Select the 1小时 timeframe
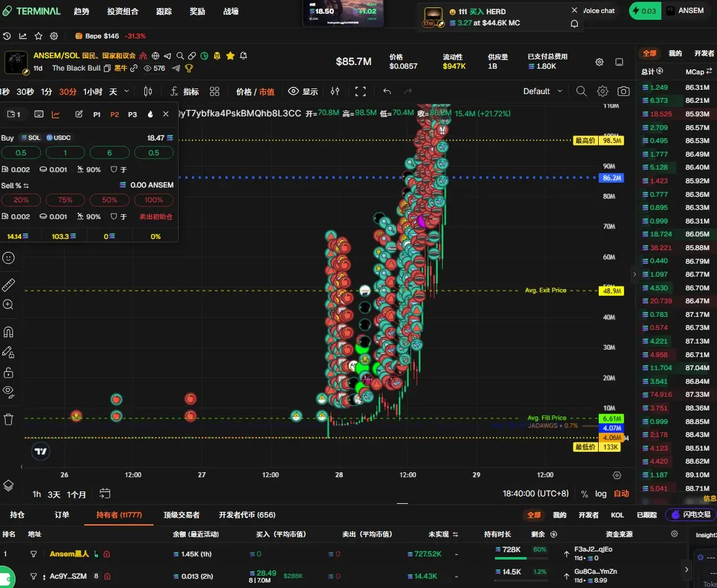Viewport: 717px width, 588px height. click(93, 92)
